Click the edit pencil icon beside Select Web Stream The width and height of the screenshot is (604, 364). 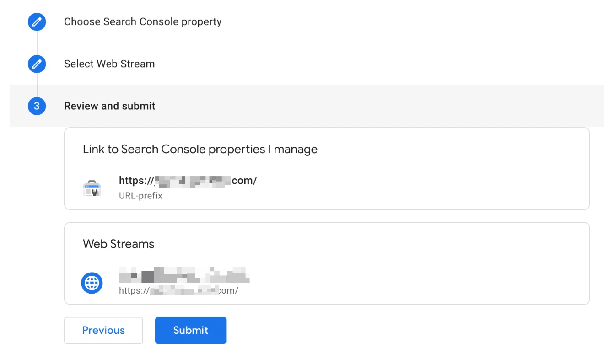(37, 64)
